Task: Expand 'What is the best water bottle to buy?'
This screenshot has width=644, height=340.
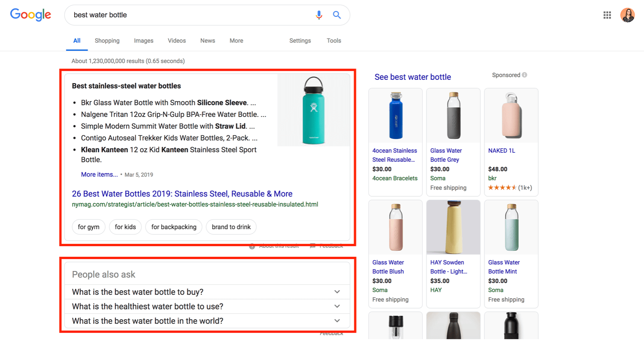Action: tap(207, 292)
